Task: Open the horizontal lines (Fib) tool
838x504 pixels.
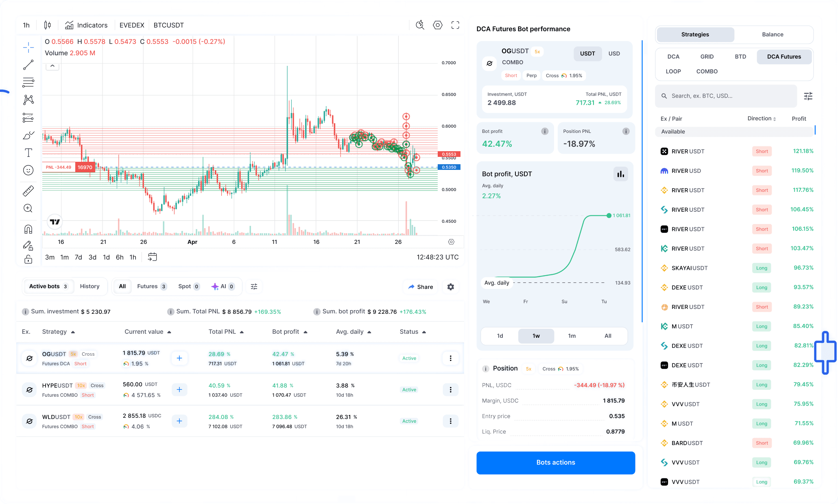Action: (28, 82)
